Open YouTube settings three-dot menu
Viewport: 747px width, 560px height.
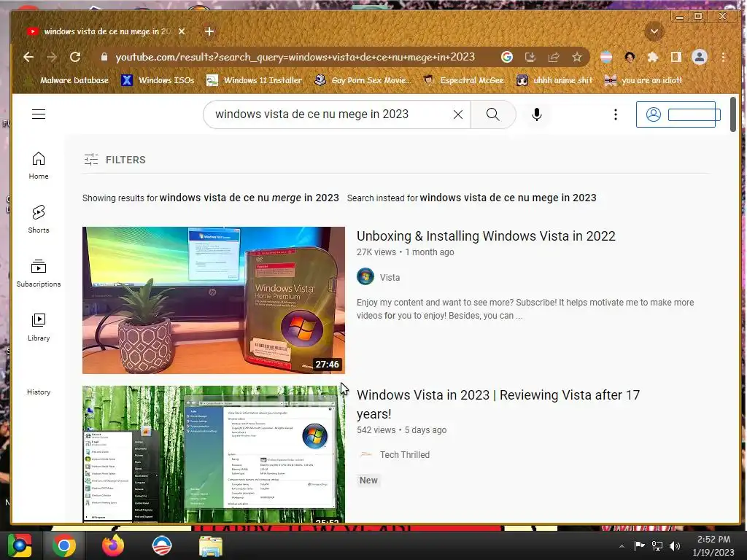pyautogui.click(x=616, y=114)
